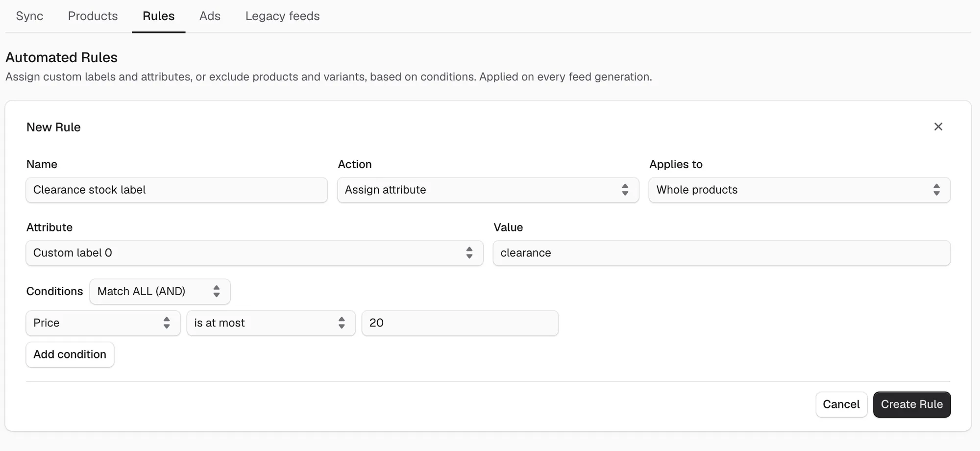Click the 'New Rule' title text
Screen dimensions: 980x451
[53, 127]
